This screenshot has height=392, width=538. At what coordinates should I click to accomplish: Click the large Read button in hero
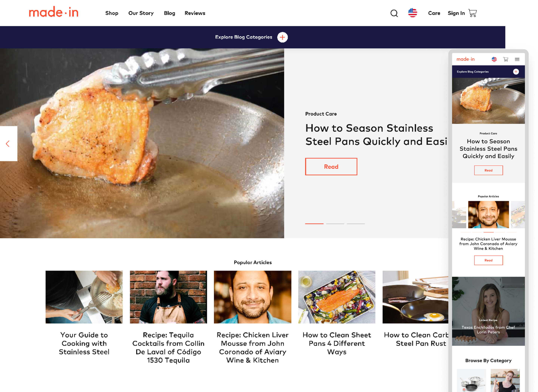pos(331,167)
